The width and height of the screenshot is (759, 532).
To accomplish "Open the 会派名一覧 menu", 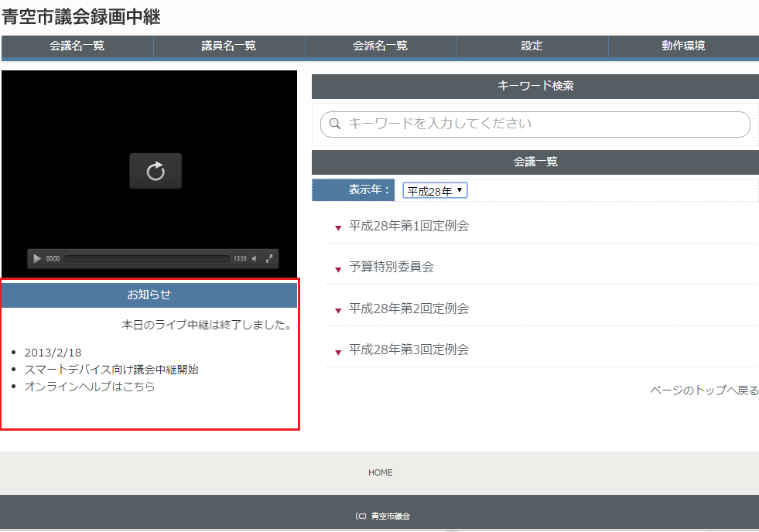I will click(380, 46).
